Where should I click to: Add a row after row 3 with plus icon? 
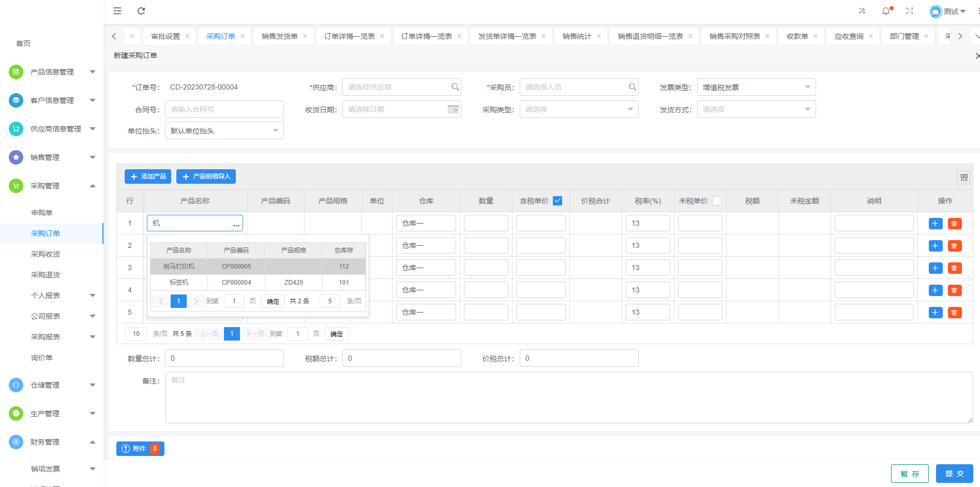pyautogui.click(x=936, y=268)
